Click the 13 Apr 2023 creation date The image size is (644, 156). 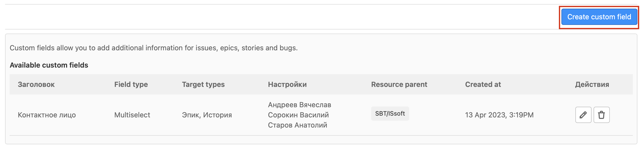[499, 115]
